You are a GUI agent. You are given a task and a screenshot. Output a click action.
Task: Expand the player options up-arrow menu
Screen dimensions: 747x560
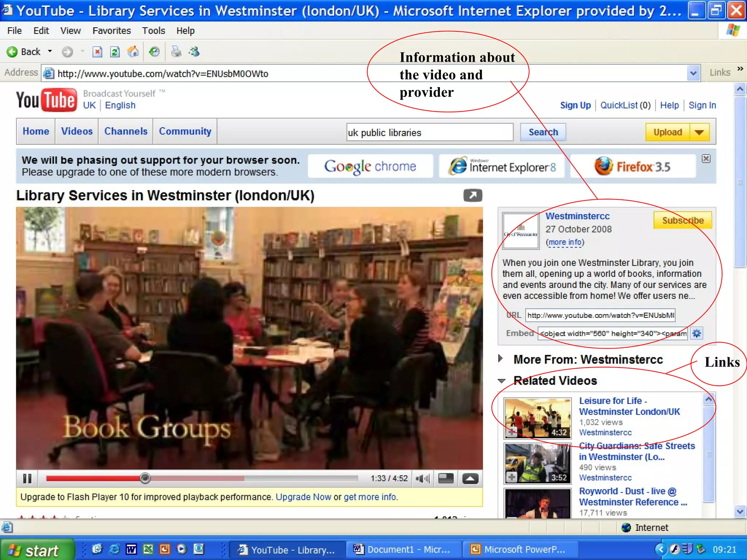pos(470,478)
